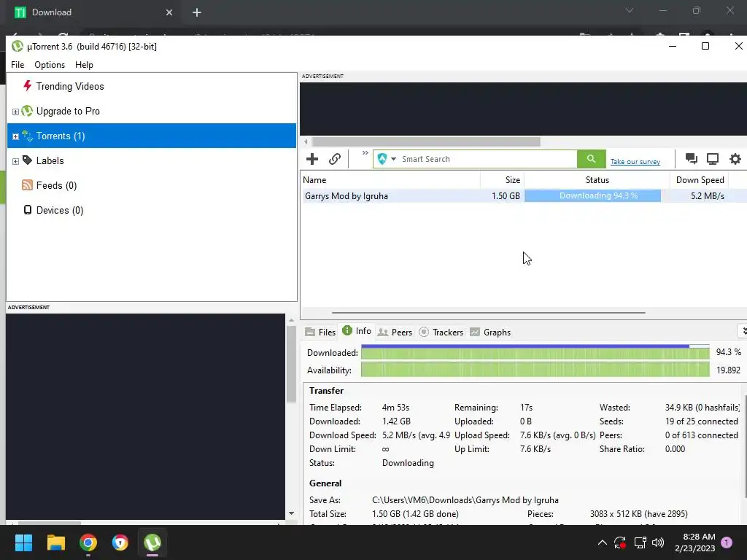Open the Help menu

pyautogui.click(x=84, y=65)
